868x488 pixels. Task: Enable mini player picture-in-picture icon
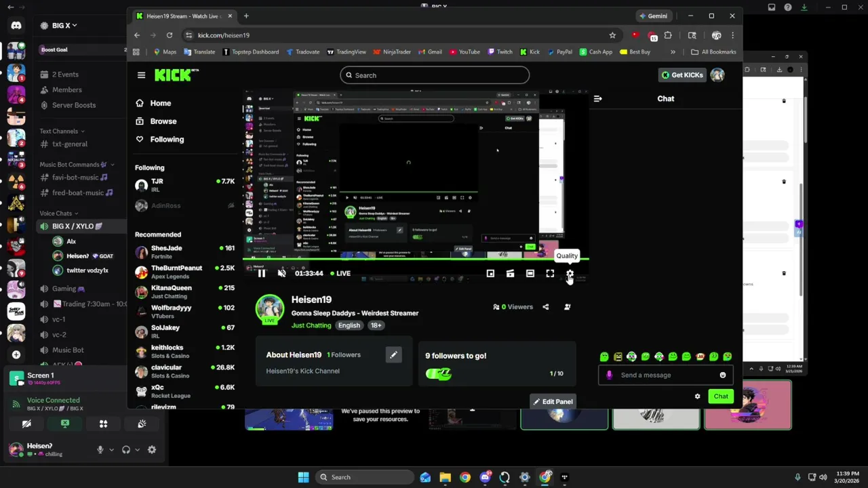(x=490, y=273)
